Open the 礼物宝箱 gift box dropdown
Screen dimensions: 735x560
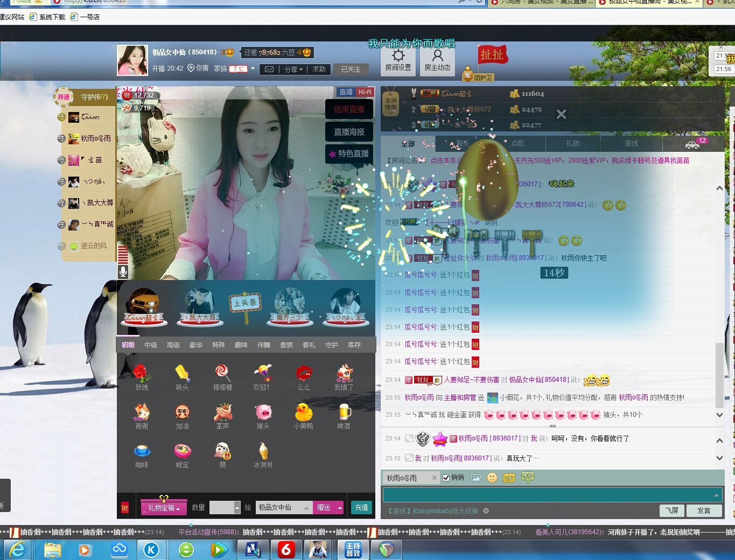click(x=164, y=507)
